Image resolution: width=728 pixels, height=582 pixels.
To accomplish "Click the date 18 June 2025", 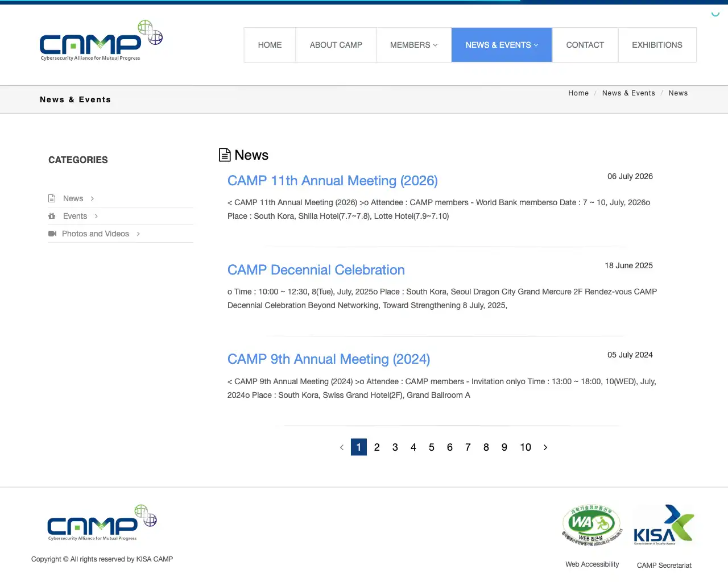I will [629, 265].
